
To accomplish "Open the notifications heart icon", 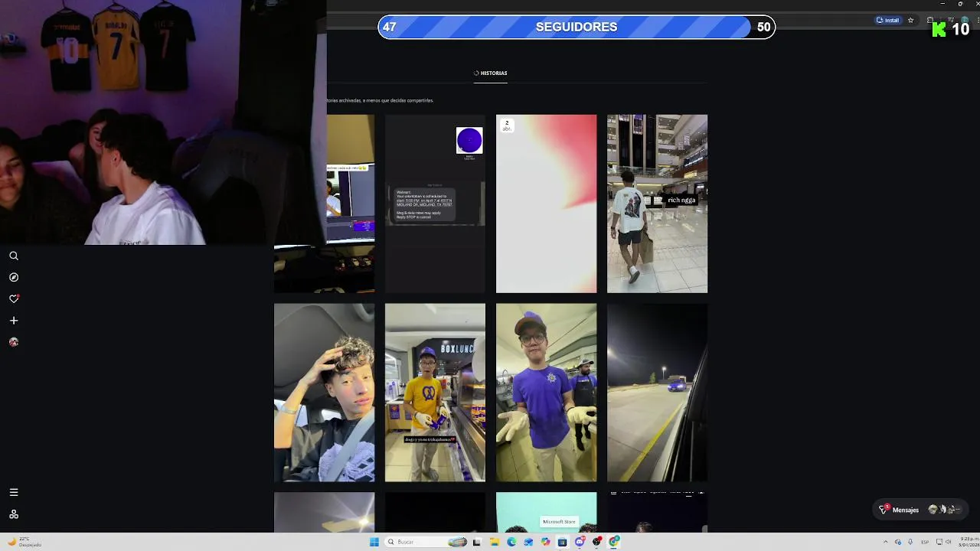I will (x=14, y=299).
